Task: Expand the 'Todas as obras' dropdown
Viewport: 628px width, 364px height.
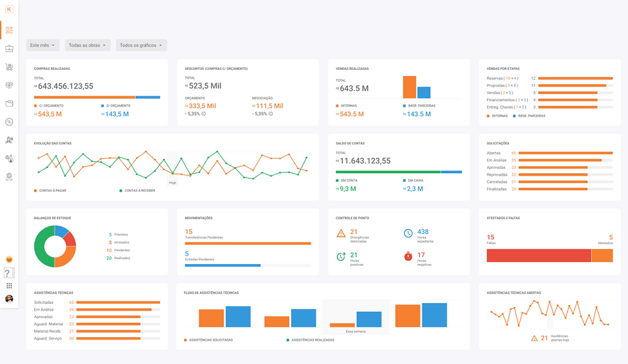Action: 87,45
